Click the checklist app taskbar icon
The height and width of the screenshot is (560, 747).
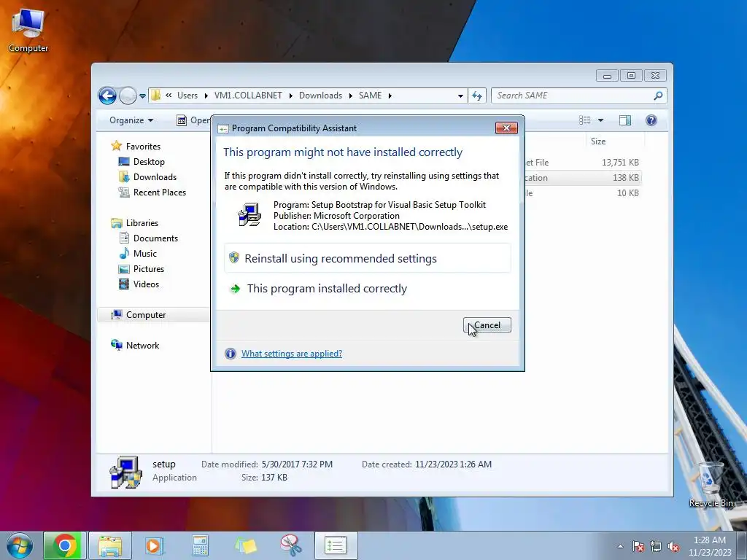point(336,545)
